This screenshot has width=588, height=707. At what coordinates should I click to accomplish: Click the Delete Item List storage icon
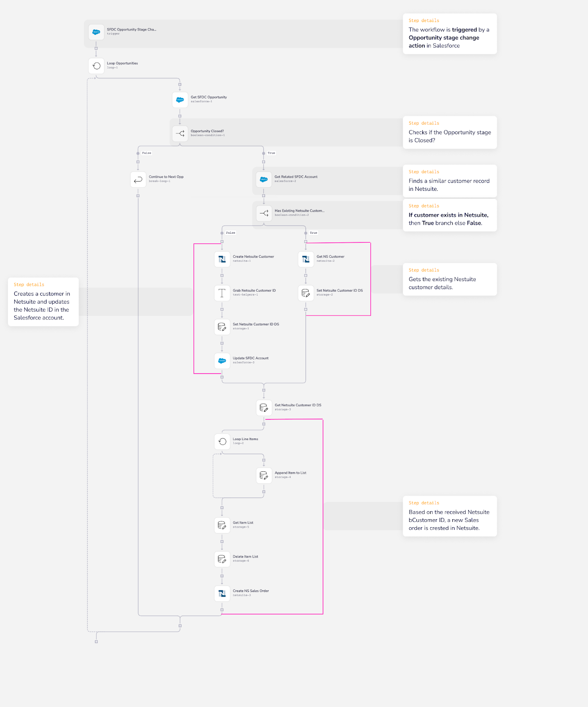[x=222, y=559]
